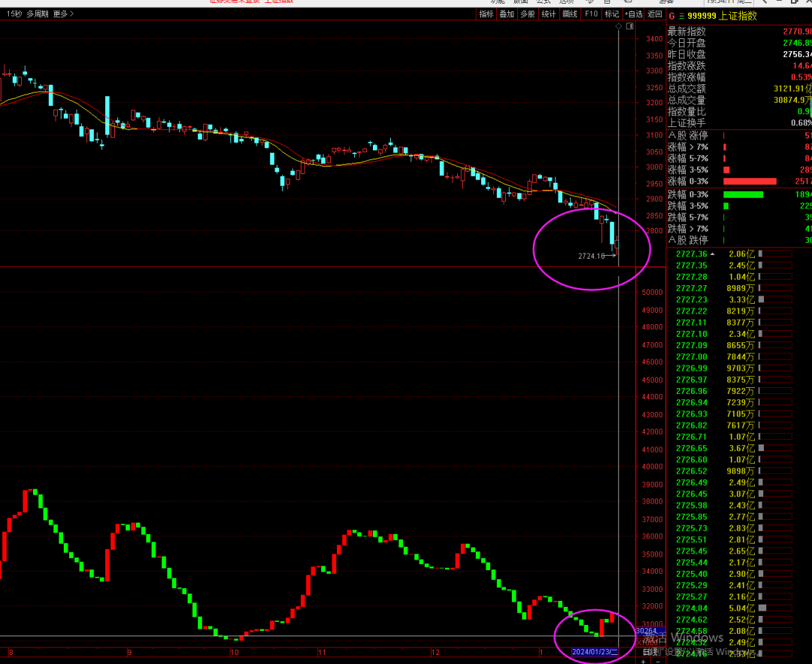The image size is (812, 664).
Task: Click the A股 跌停 row
Action: pyautogui.click(x=739, y=241)
